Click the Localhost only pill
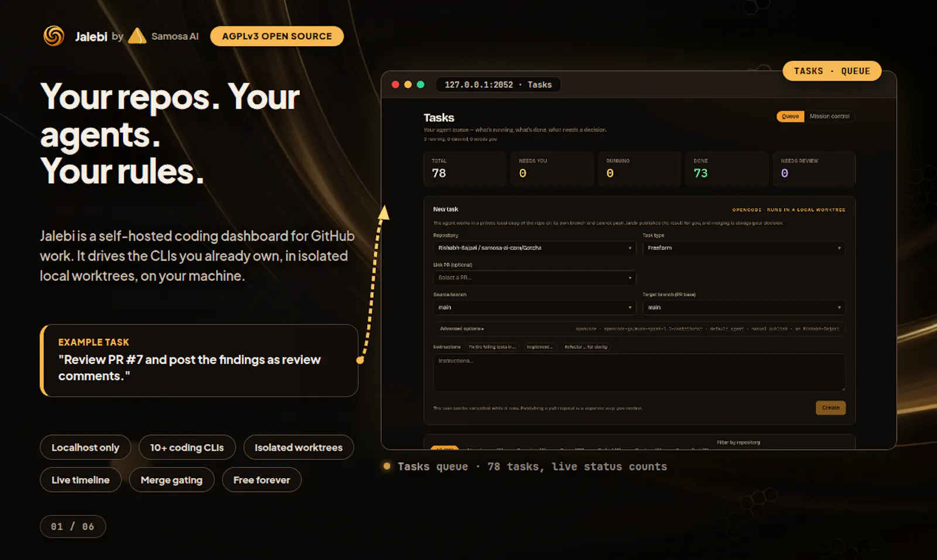The image size is (937, 560). tap(86, 448)
